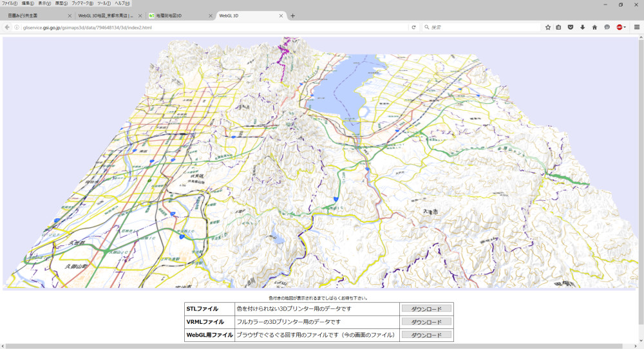
Task: Download the STLファイル data
Action: (x=426, y=308)
